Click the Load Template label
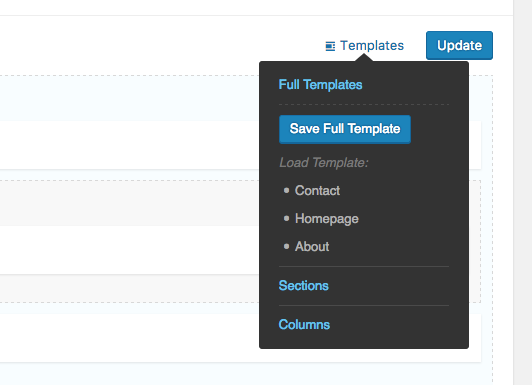The image size is (532, 385). [x=324, y=163]
